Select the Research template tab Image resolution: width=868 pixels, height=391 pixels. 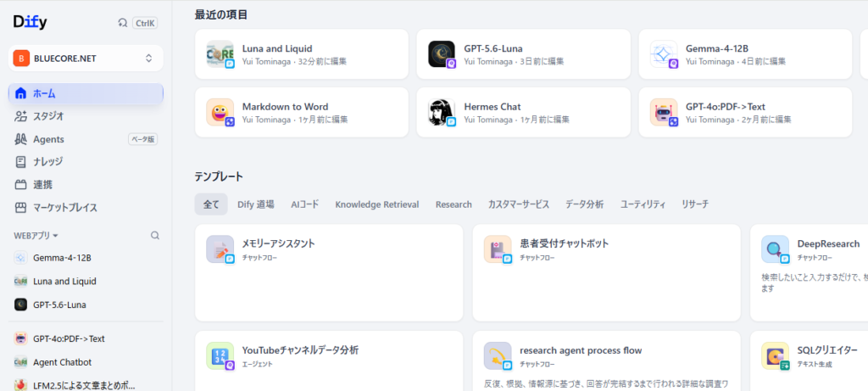(454, 204)
